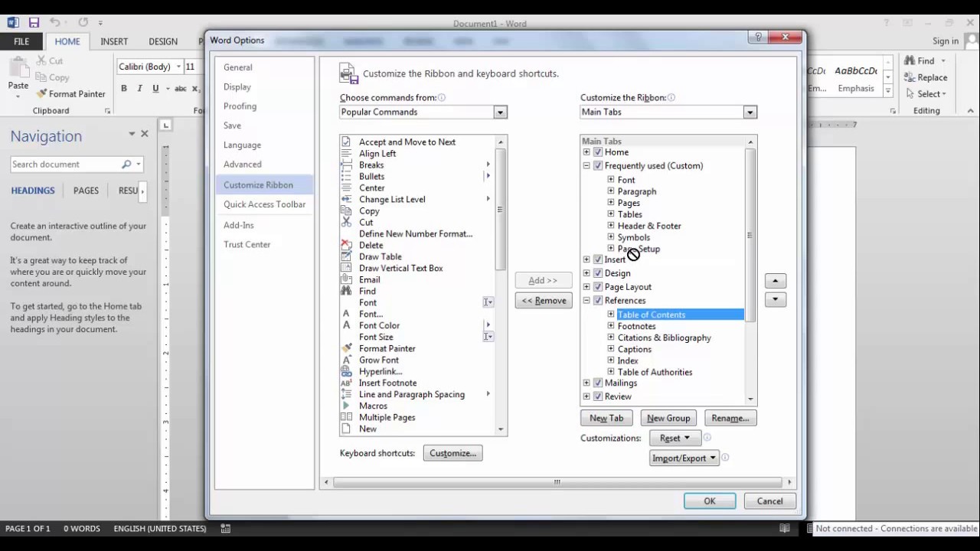The height and width of the screenshot is (551, 980).
Task: Open the Advanced options category
Action: [264, 165]
